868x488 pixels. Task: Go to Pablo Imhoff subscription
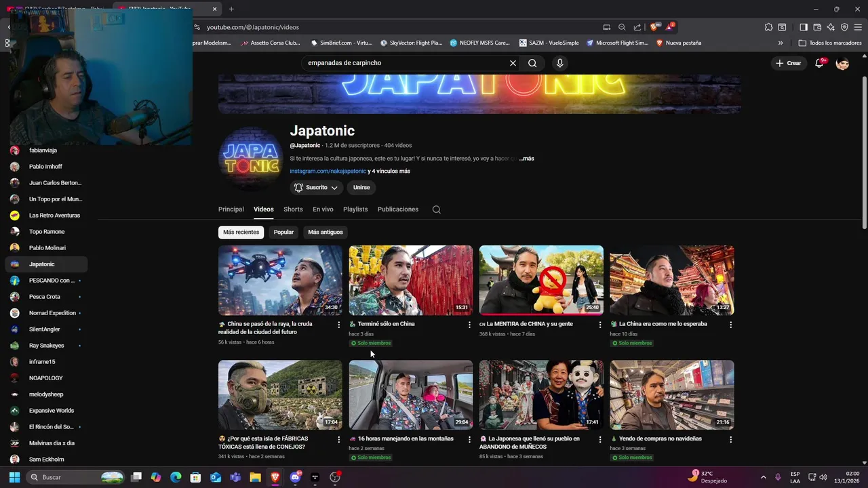click(x=46, y=167)
